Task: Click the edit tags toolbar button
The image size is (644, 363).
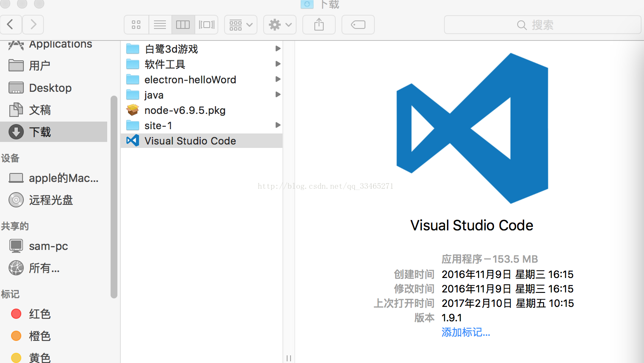Action: (358, 25)
